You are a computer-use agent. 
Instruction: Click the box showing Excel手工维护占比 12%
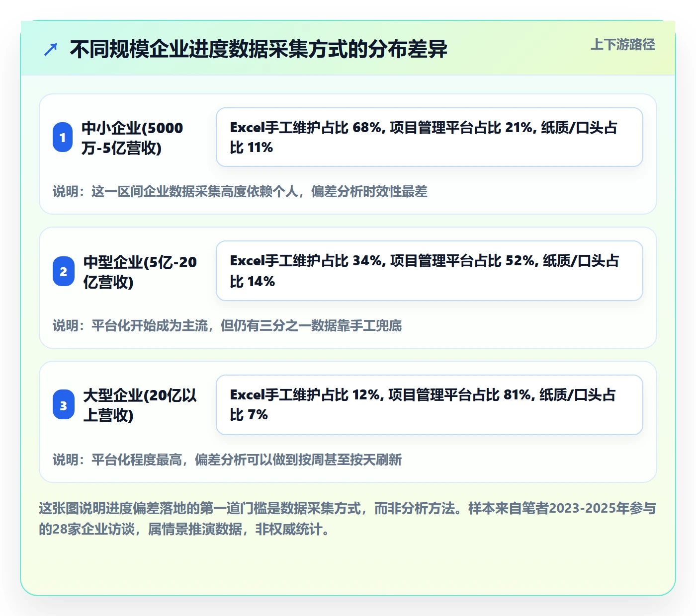tap(430, 405)
